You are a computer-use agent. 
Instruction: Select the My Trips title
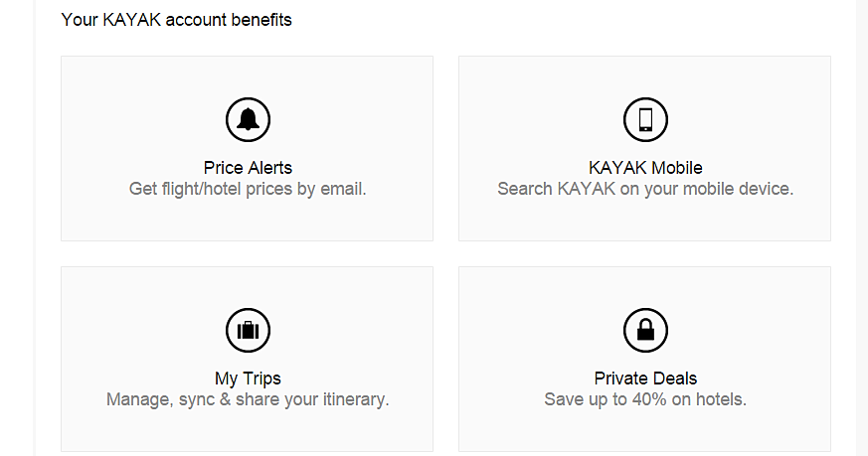coord(248,379)
